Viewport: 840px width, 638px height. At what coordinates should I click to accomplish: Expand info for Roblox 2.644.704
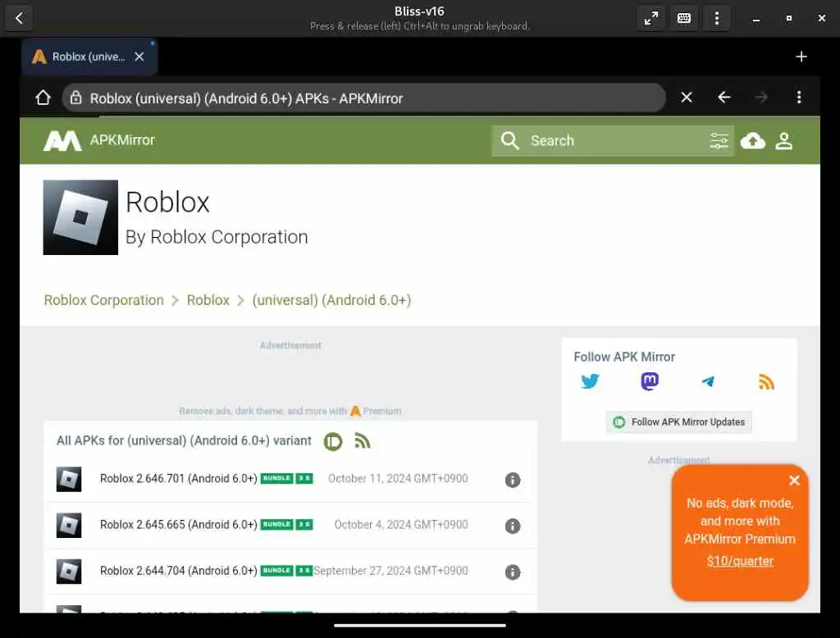click(x=513, y=572)
